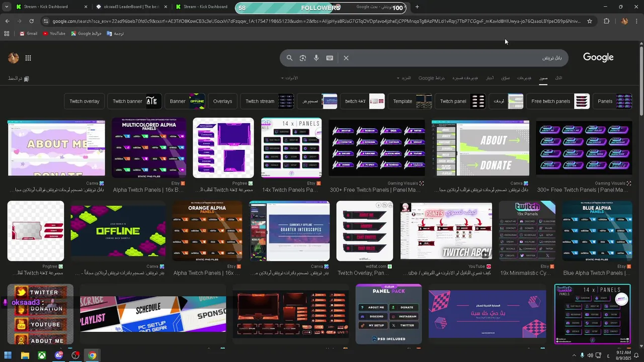
Task: Open Chrome profile avatar in the toolbar
Action: 624,21
